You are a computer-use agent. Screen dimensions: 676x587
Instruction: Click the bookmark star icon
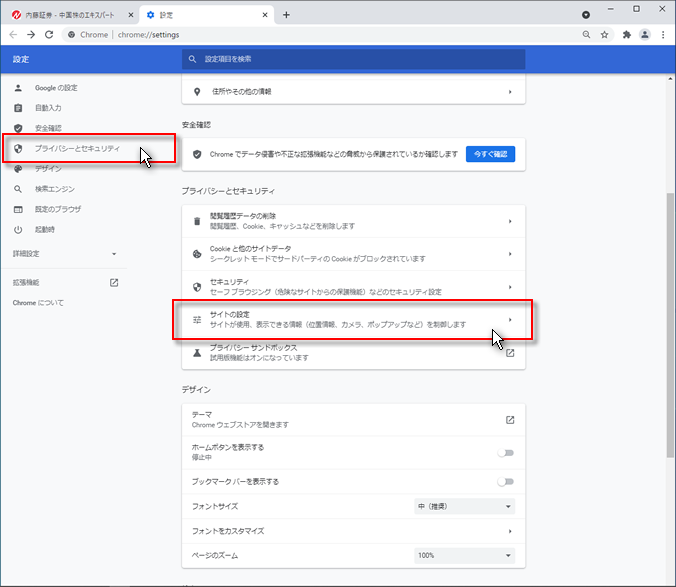coord(604,34)
